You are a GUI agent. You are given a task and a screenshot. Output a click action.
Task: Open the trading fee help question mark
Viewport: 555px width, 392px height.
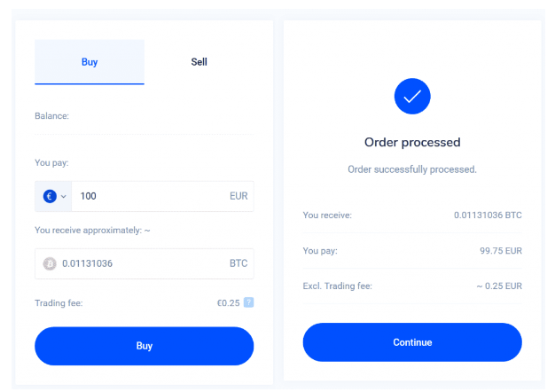(x=249, y=302)
